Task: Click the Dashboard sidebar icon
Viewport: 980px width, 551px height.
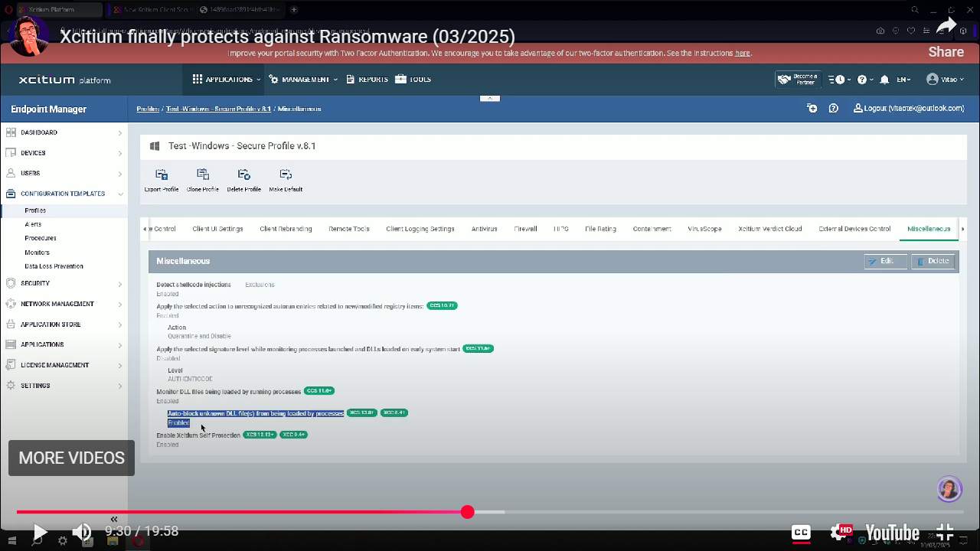Action: (x=11, y=132)
